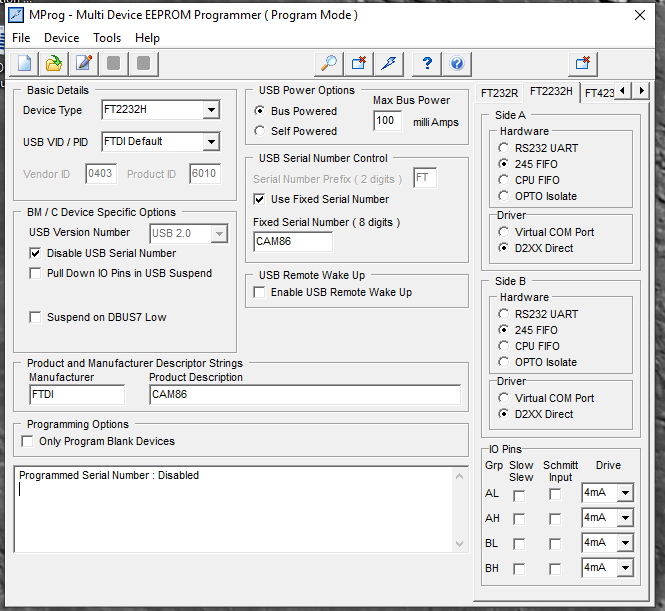
Task: Check AL Slow Slew checkbox
Action: [x=519, y=495]
